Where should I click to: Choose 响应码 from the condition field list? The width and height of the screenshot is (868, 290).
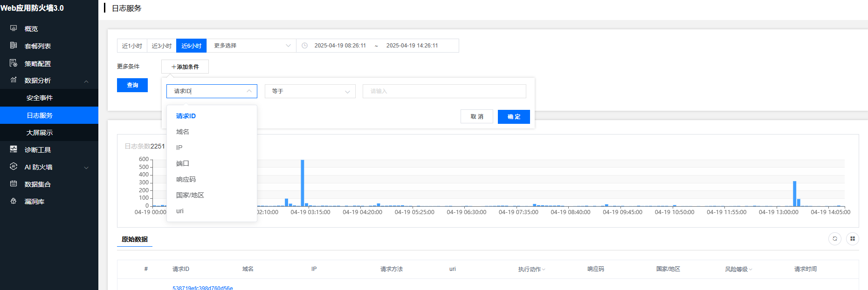186,179
